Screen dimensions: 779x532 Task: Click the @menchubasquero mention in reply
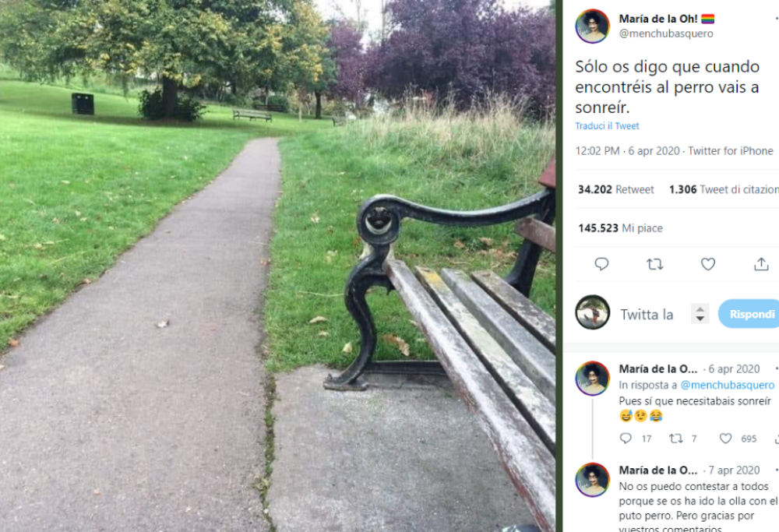tap(728, 385)
